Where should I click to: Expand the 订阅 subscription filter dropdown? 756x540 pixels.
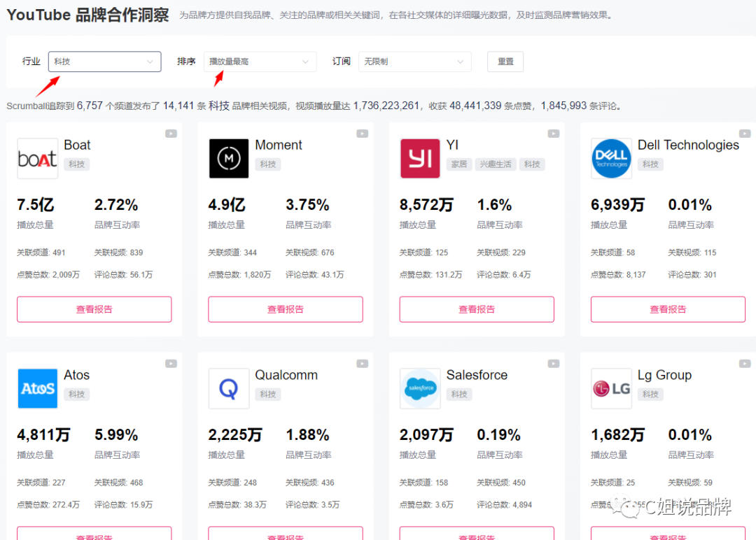click(414, 62)
